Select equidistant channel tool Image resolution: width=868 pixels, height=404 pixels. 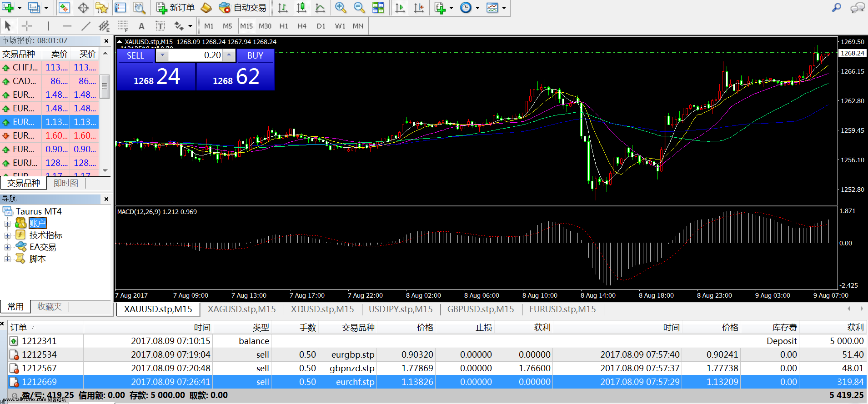pyautogui.click(x=104, y=26)
